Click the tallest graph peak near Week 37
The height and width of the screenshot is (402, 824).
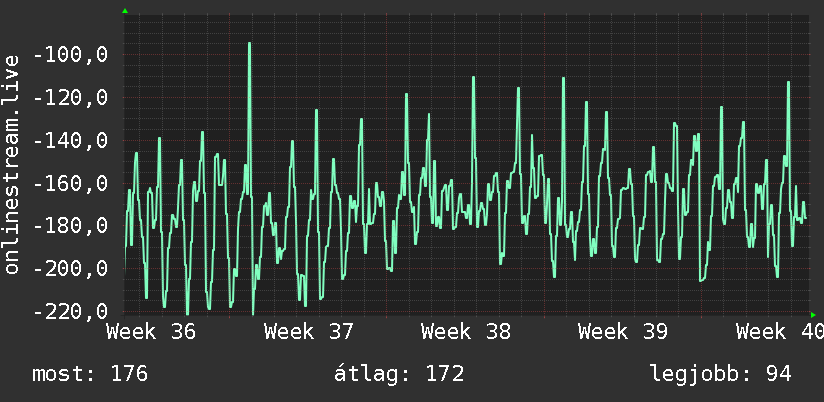pos(249,44)
